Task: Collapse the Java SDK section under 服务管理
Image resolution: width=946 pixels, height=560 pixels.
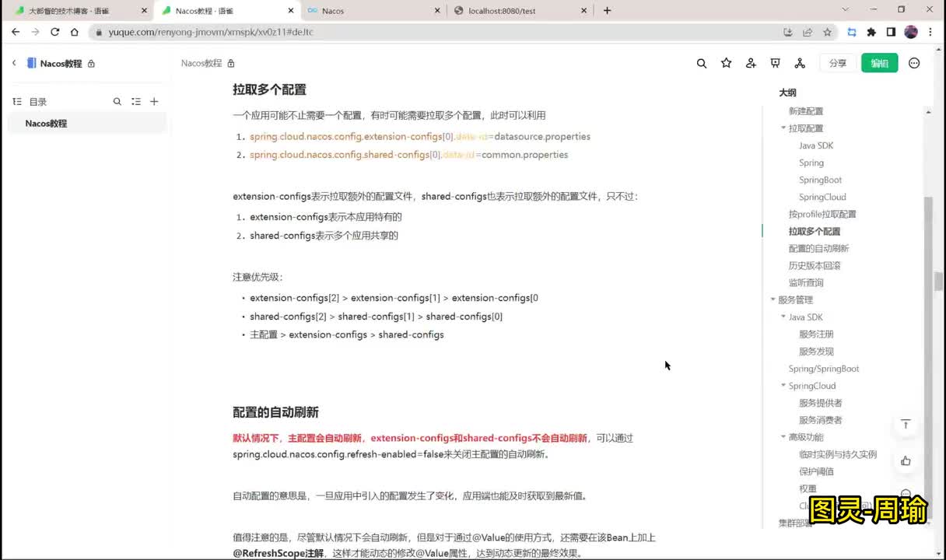Action: tap(783, 317)
